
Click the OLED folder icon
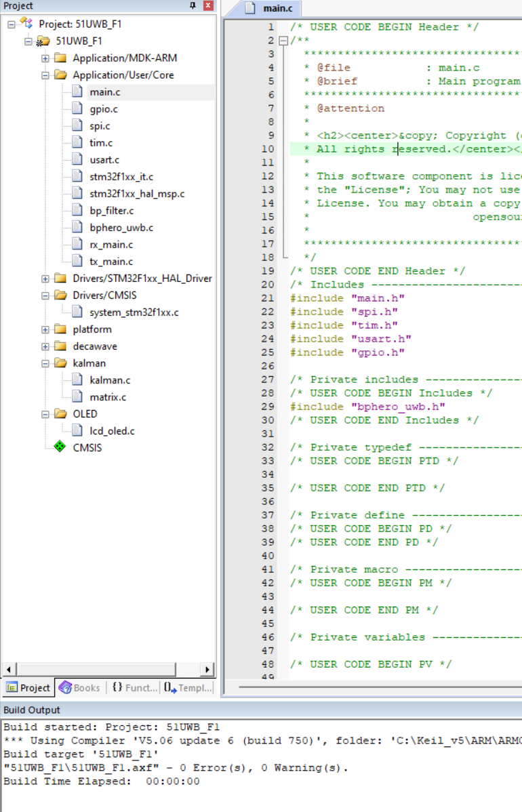click(x=60, y=414)
